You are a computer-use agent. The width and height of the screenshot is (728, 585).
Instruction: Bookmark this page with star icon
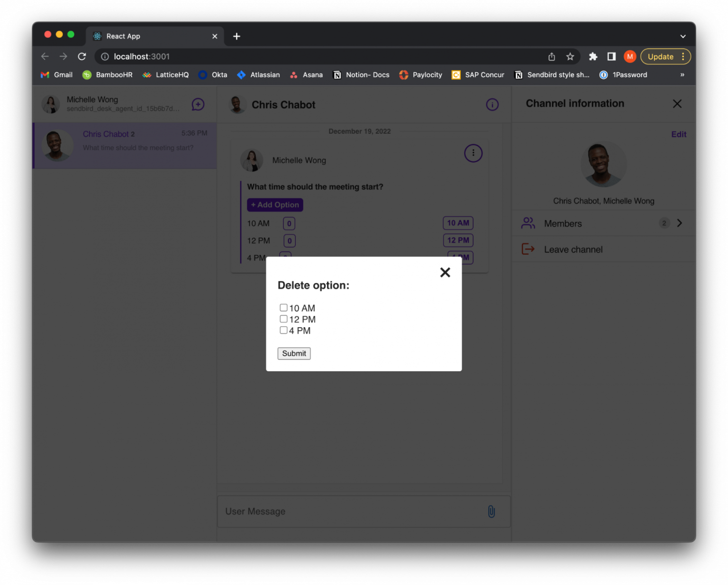pos(570,56)
